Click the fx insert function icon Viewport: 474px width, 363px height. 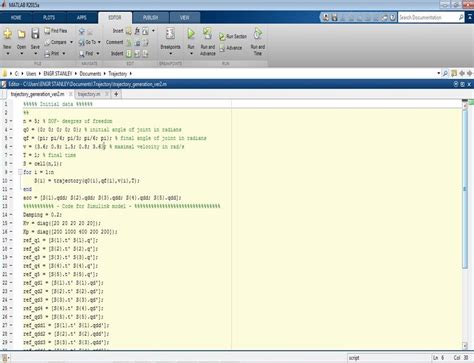(137, 31)
